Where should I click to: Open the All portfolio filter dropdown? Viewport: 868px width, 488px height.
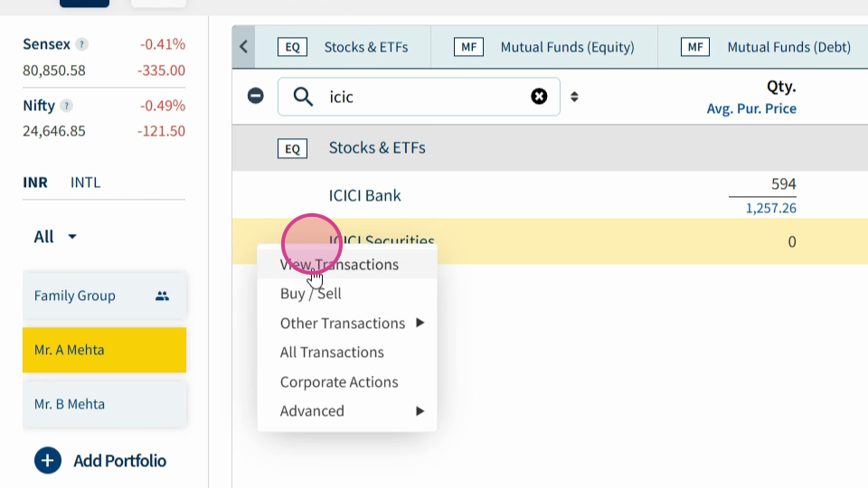(55, 237)
